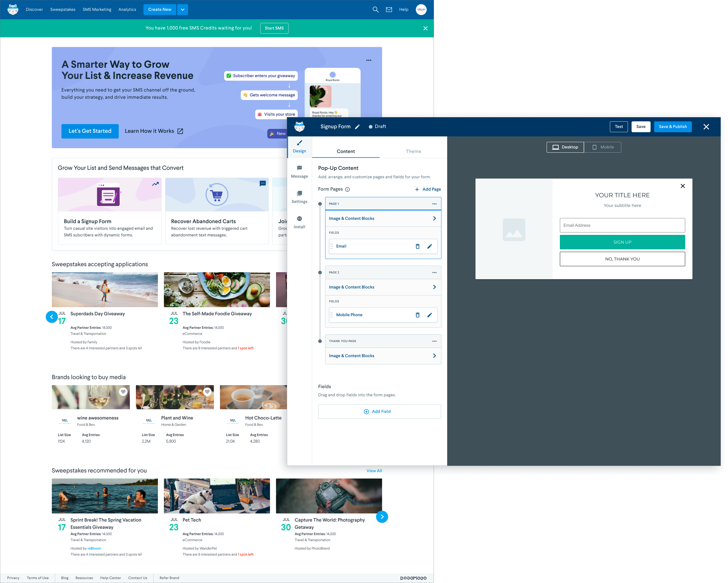Image resolution: width=728 pixels, height=583 pixels.
Task: Open the Install sidebar section
Action: click(x=299, y=222)
